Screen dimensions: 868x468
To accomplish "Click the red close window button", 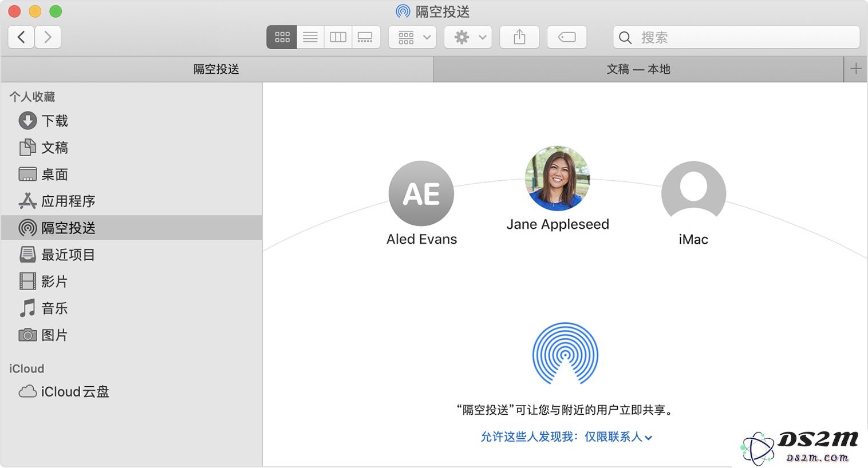I will point(14,11).
